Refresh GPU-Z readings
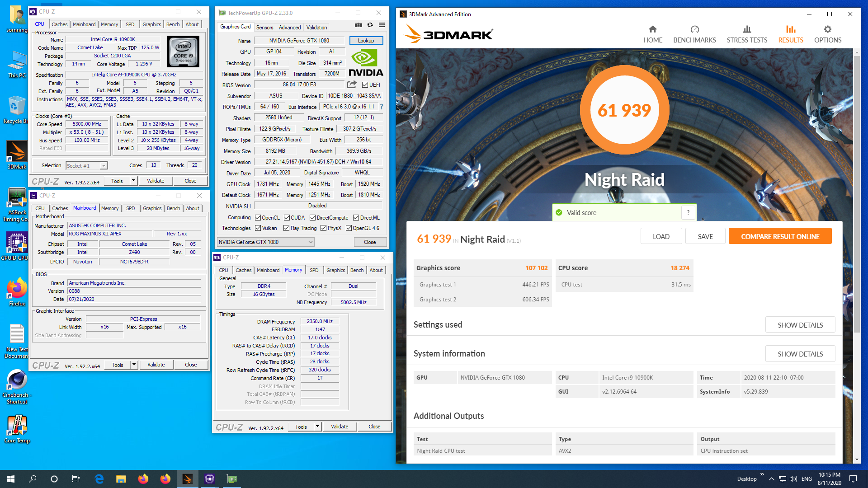 (370, 25)
